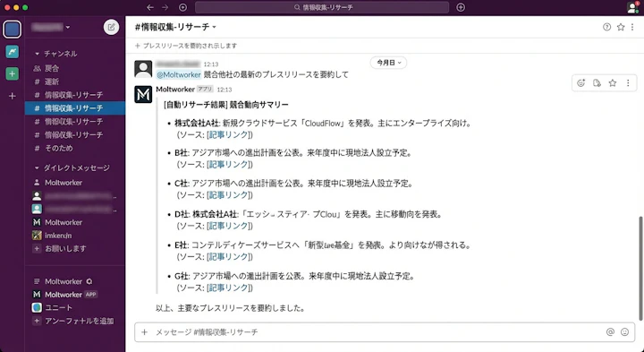Open the channel header three-dots menu
Screen dimensions: 644x352
click(632, 27)
